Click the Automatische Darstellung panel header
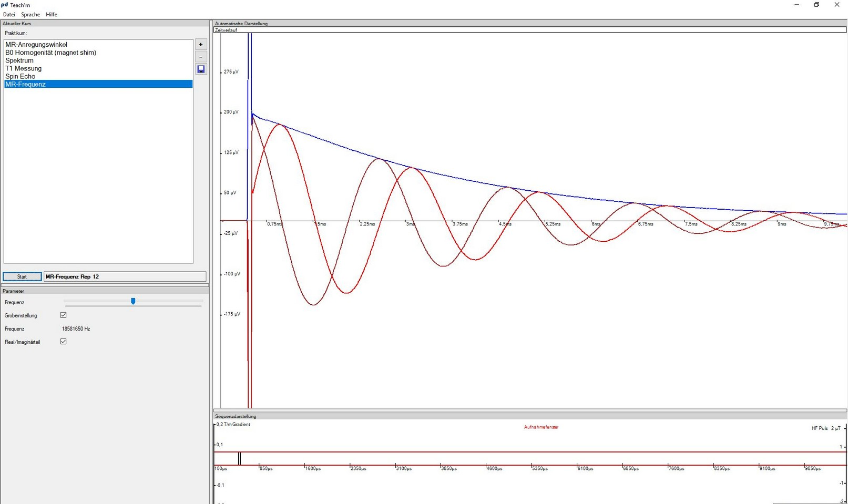 pyautogui.click(x=530, y=24)
